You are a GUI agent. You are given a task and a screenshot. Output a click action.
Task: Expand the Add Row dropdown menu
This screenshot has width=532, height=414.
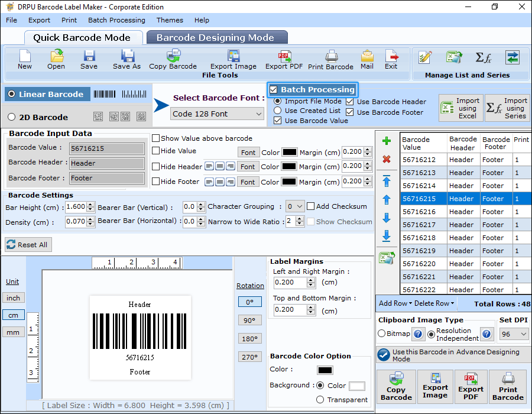395,303
